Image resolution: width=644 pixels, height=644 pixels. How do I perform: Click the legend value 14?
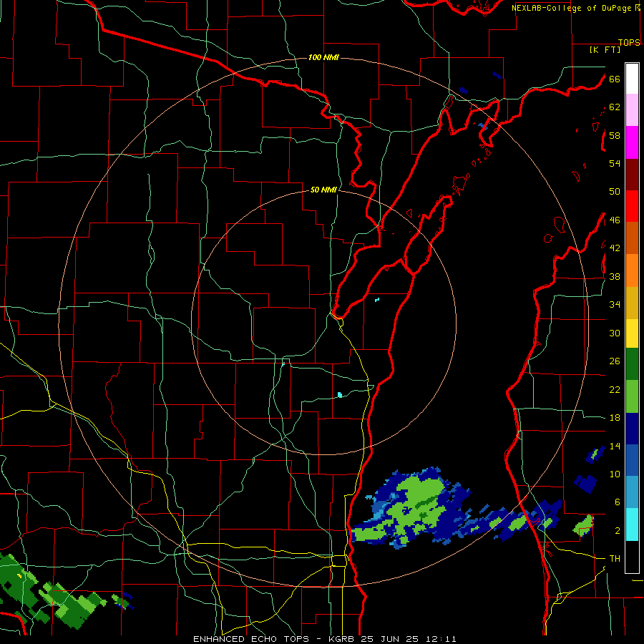[615, 446]
